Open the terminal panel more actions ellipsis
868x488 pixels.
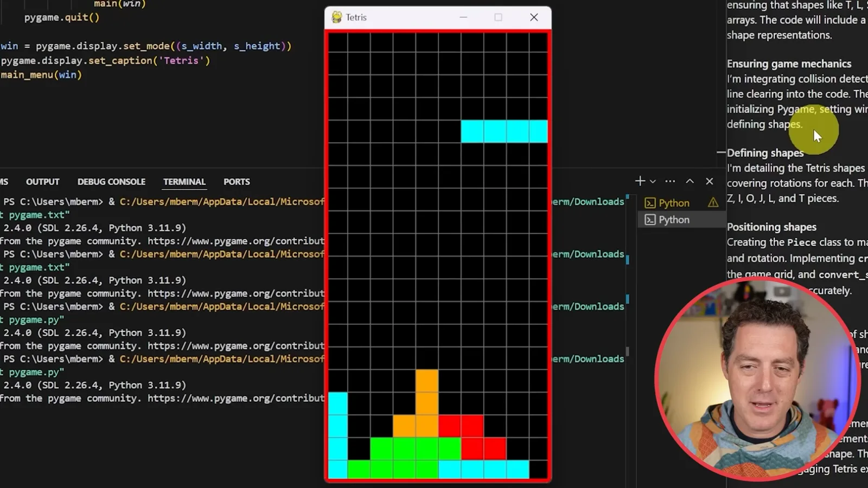670,181
